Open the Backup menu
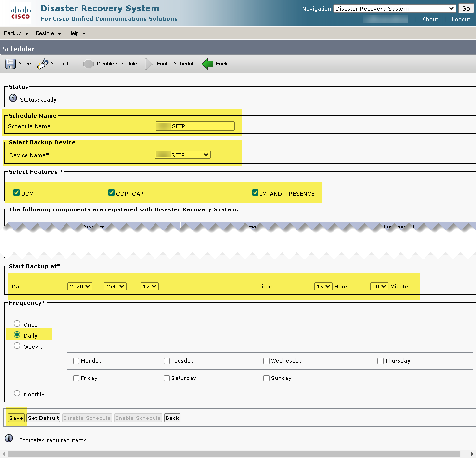This screenshot has width=476, height=458. [x=16, y=33]
